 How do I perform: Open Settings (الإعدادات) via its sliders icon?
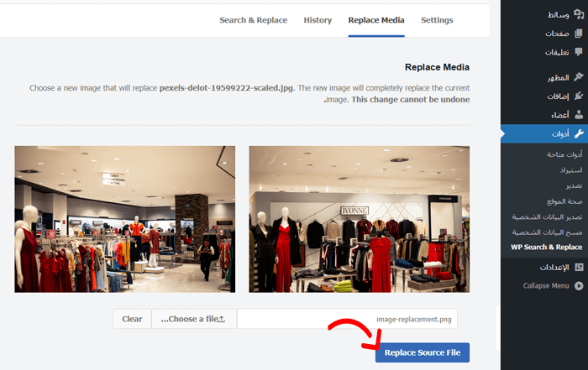pyautogui.click(x=578, y=267)
